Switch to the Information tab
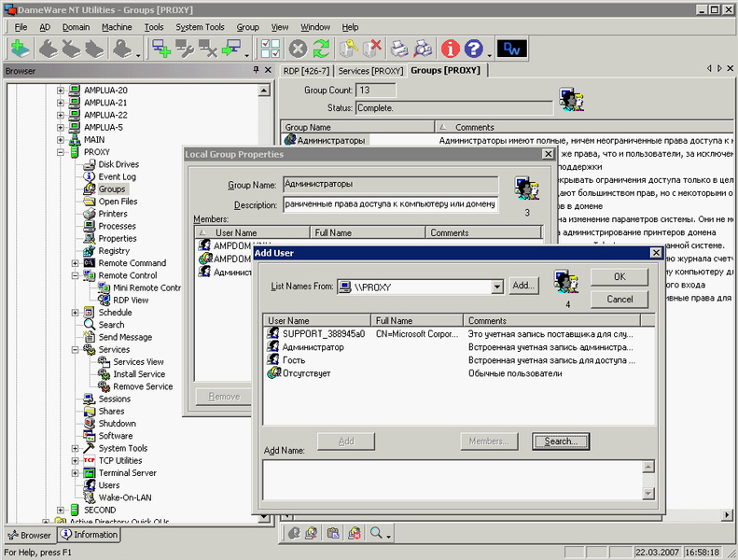This screenshot has height=560, width=738. point(90,535)
